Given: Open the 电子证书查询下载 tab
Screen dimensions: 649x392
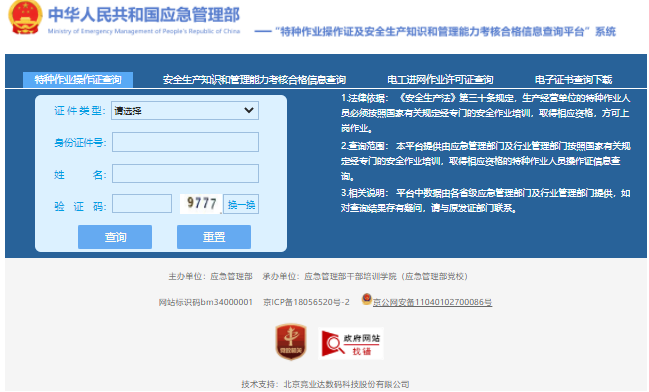Looking at the screenshot, I should tap(573, 79).
